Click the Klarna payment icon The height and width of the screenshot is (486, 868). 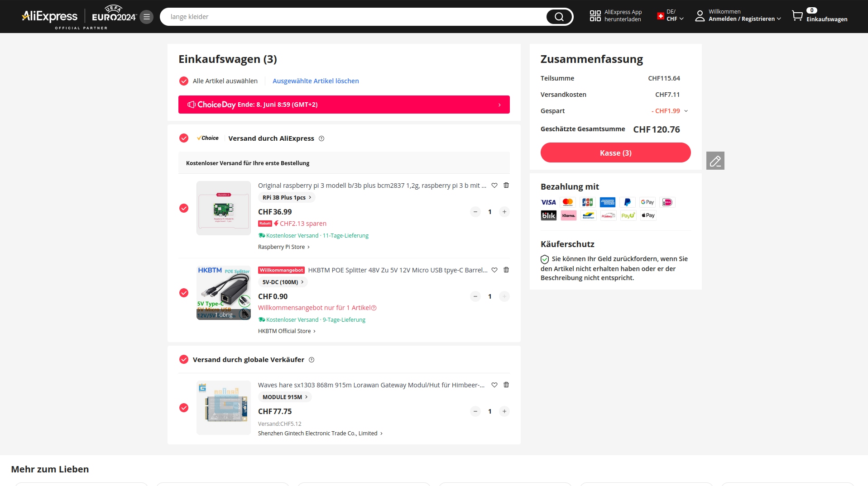[569, 215]
